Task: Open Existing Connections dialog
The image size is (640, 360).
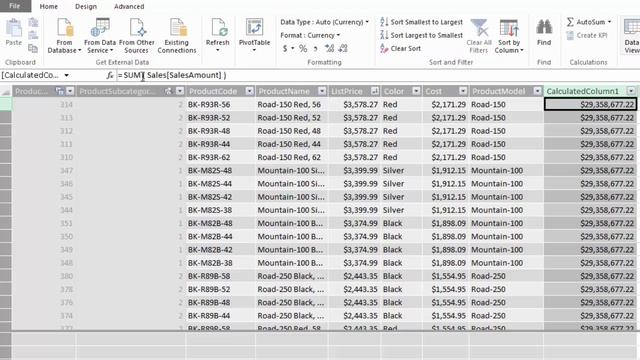Action: tap(177, 36)
